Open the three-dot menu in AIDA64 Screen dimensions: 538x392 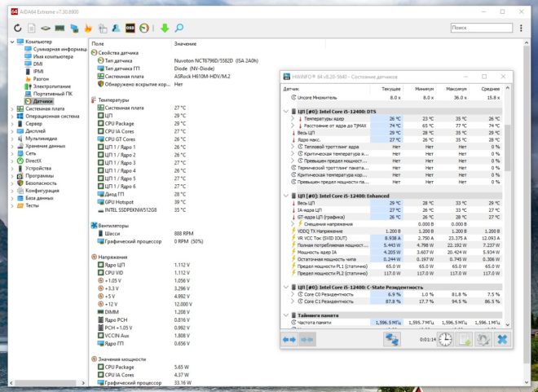point(521,29)
